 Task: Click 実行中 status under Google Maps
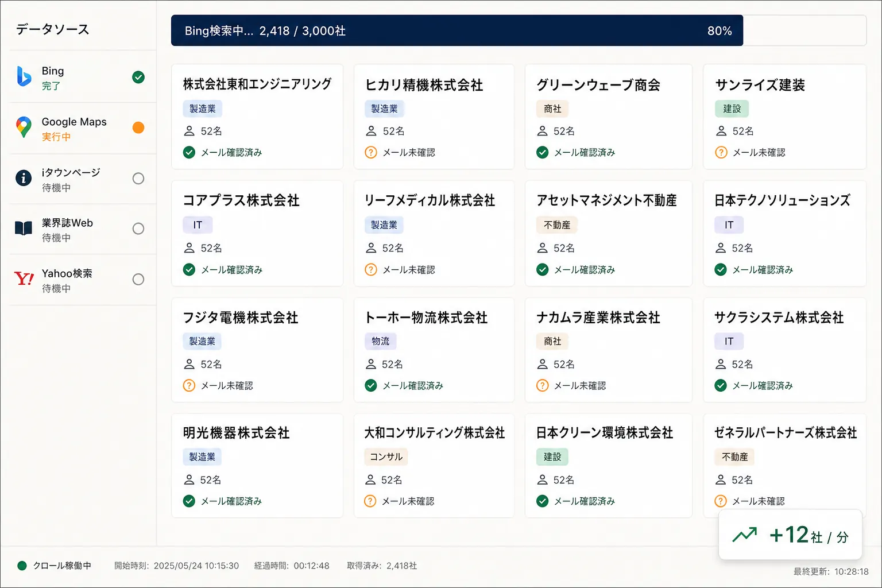point(56,137)
